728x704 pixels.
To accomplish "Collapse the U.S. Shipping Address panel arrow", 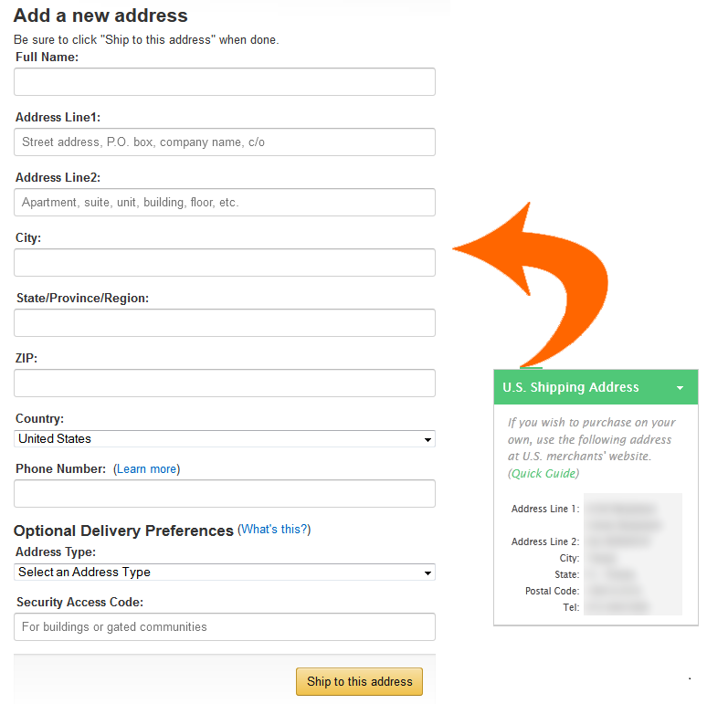I will [680, 387].
